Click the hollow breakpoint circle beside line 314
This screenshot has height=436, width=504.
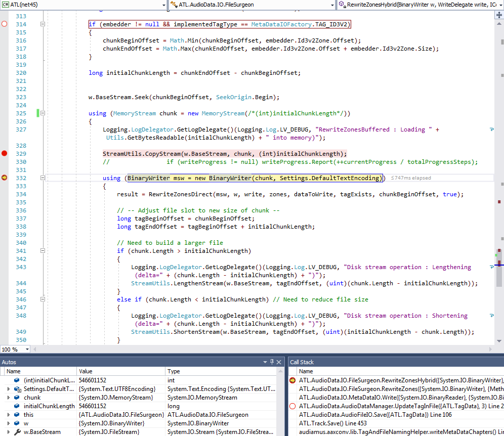click(x=3, y=23)
